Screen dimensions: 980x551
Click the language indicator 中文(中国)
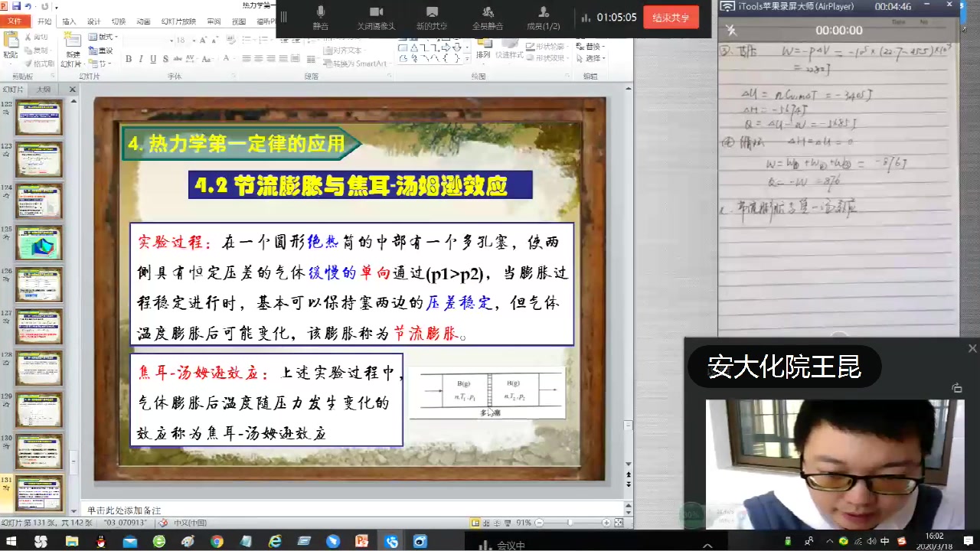[189, 523]
